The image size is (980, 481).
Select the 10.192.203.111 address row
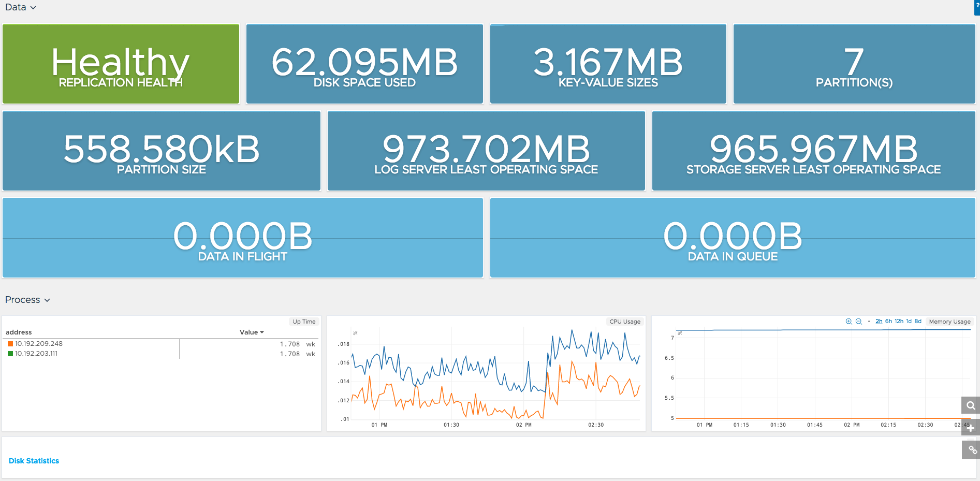point(162,354)
